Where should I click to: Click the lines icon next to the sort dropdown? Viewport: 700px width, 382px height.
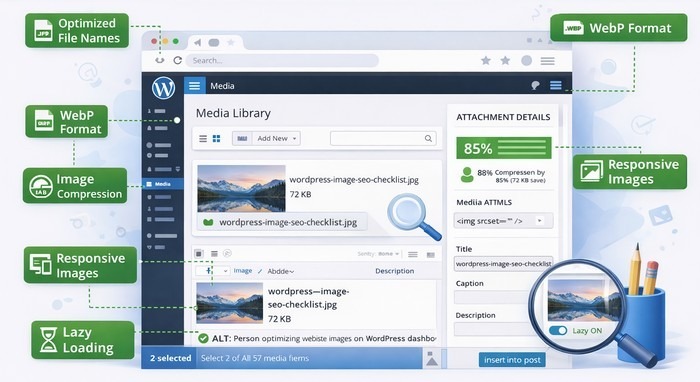pyautogui.click(x=413, y=254)
